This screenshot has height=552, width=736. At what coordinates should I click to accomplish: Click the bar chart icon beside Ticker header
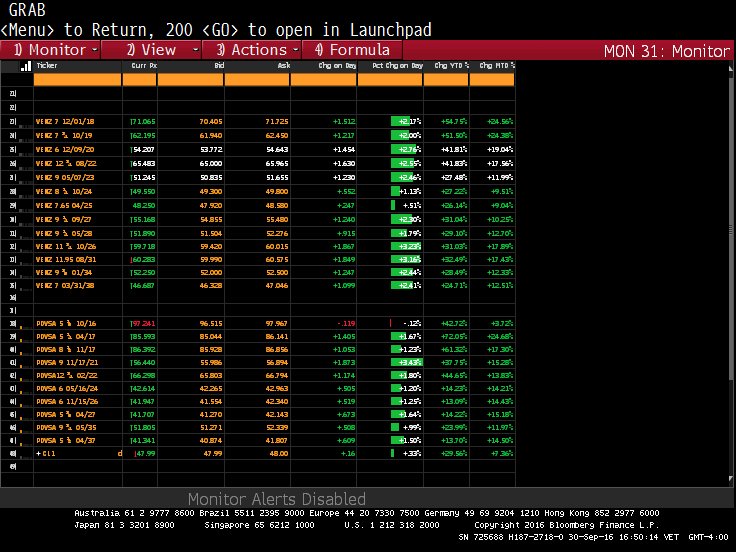point(26,66)
